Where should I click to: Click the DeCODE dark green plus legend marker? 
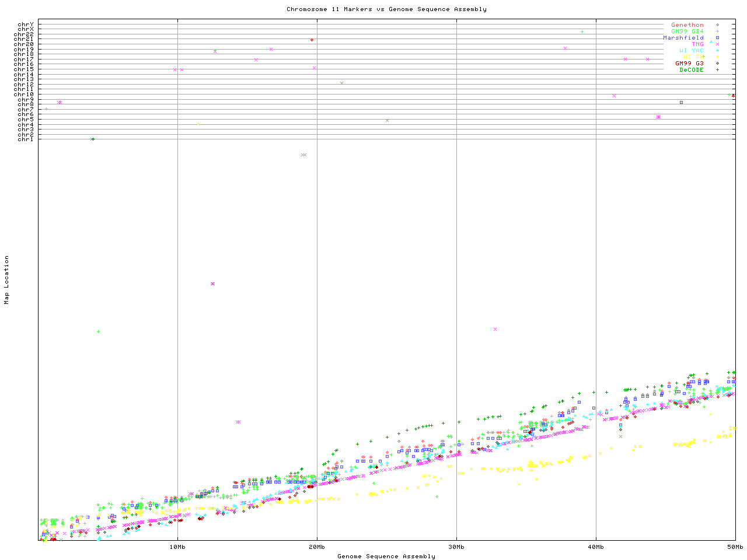717,70
